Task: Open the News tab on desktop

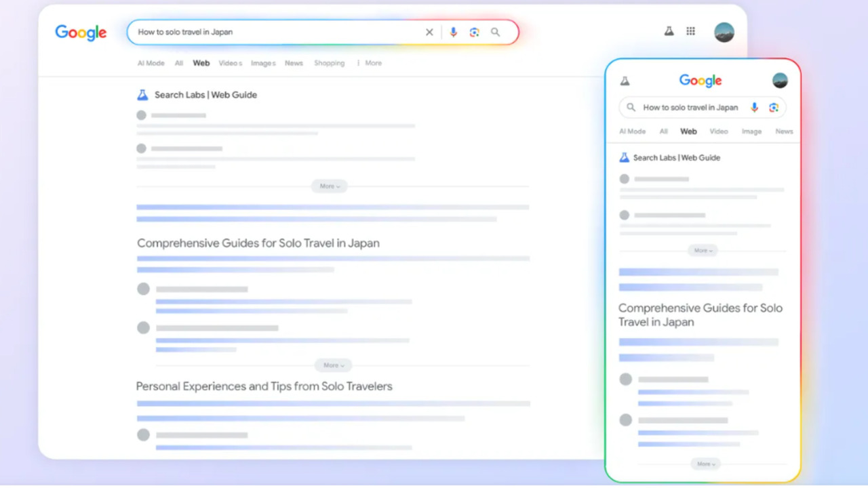Action: [x=294, y=63]
